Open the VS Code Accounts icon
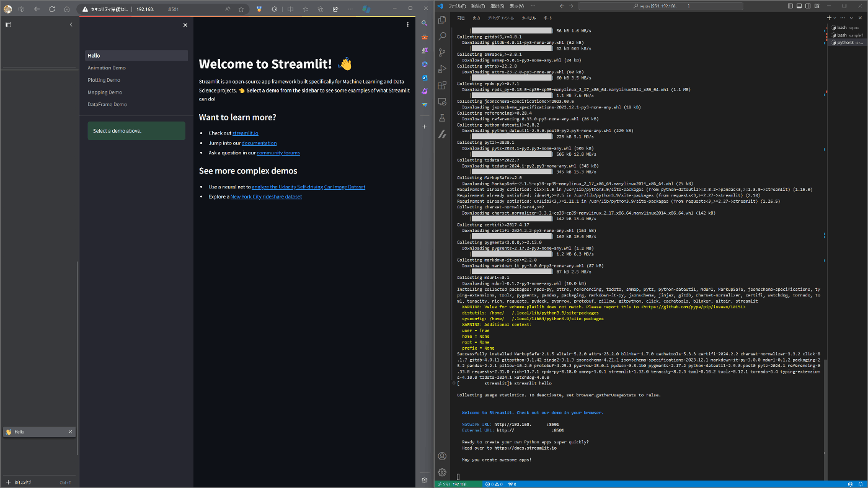Screen dimensions: 868x488 (x=442, y=456)
